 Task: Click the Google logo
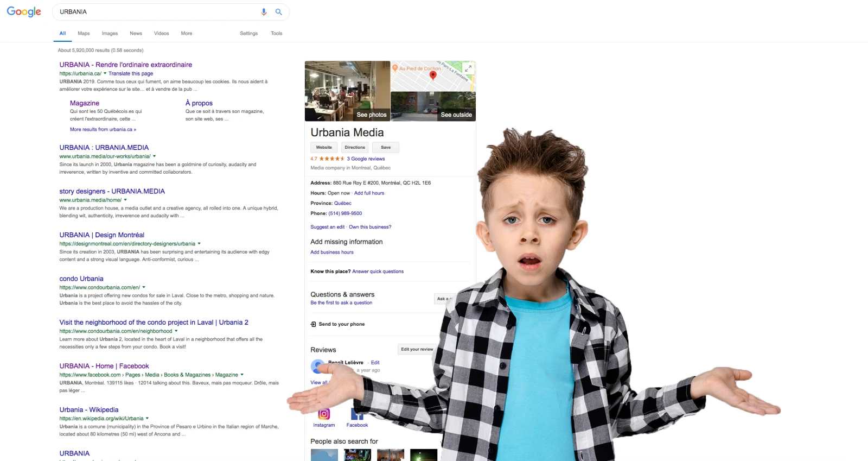tap(24, 12)
